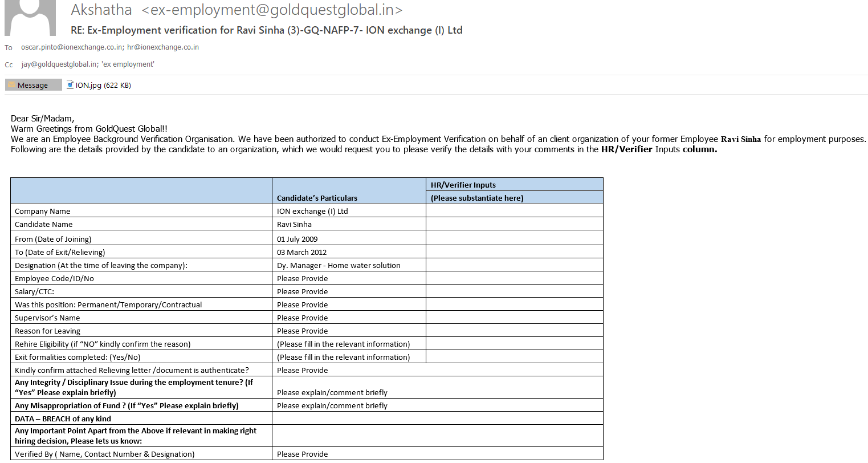This screenshot has width=868, height=463.
Task: Click the 'Candidate Name' row label
Action: (x=44, y=224)
